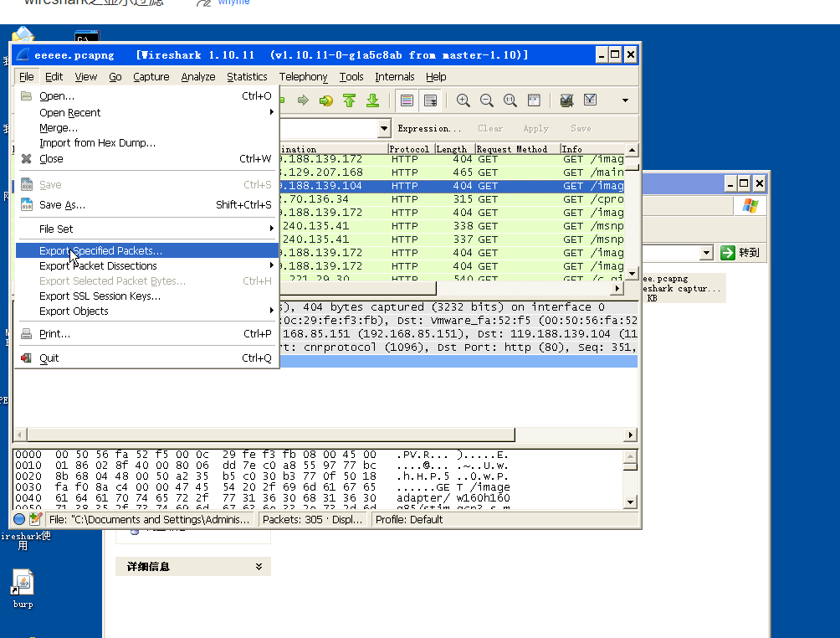Sort by Request Method column header

coord(517,149)
